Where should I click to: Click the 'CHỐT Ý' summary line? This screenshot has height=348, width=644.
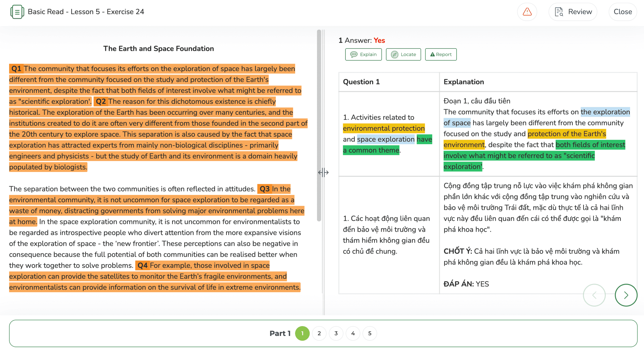pyautogui.click(x=531, y=256)
